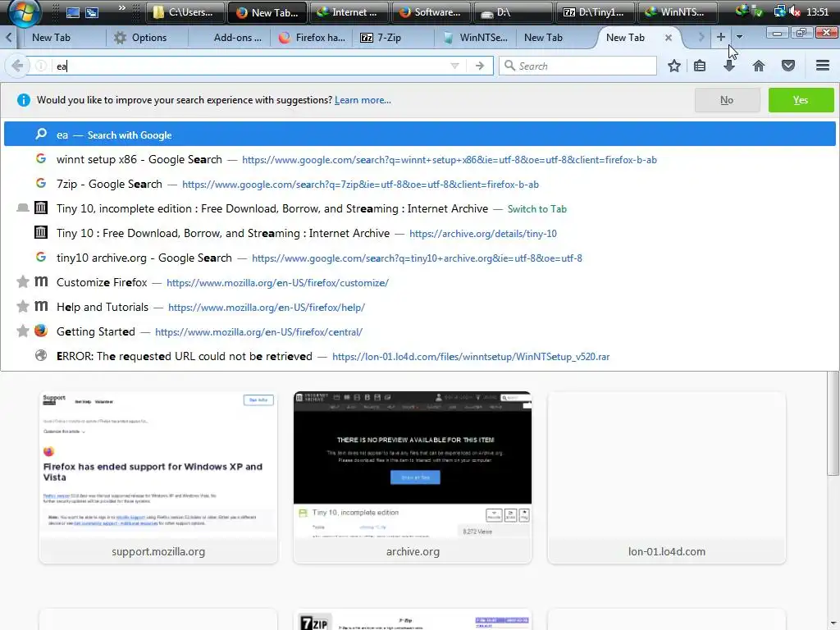Switch to the Options tab
Viewport: 840px width, 630px height.
[146, 38]
